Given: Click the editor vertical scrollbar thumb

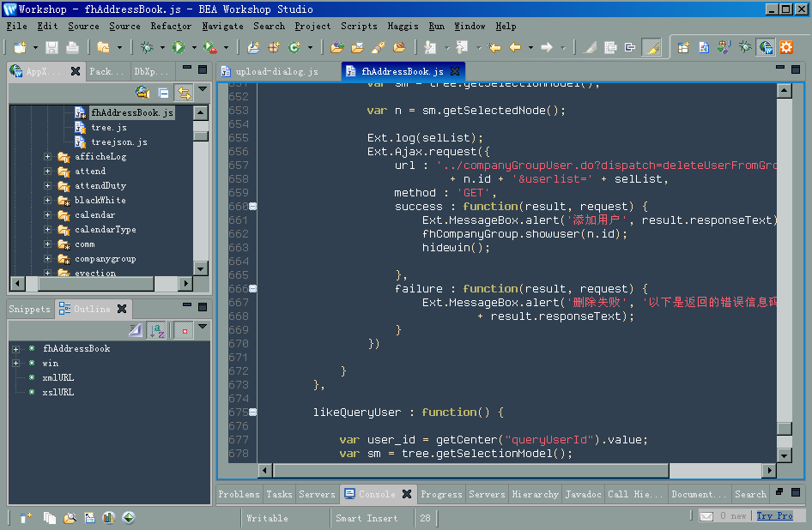Looking at the screenshot, I should pyautogui.click(x=785, y=429).
